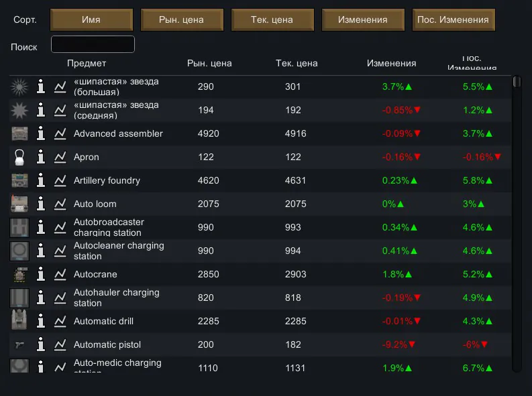
Task: Sort by Рын. цена button
Action: tap(181, 19)
